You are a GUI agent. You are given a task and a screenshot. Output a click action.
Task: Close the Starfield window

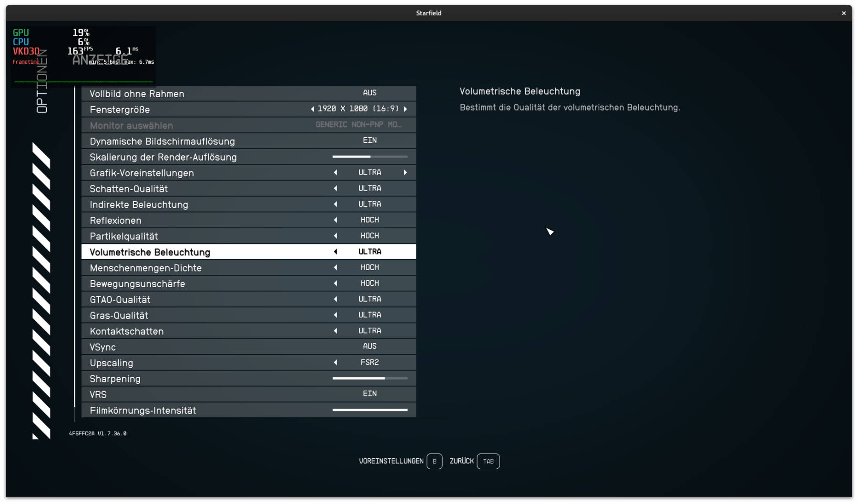tap(844, 13)
